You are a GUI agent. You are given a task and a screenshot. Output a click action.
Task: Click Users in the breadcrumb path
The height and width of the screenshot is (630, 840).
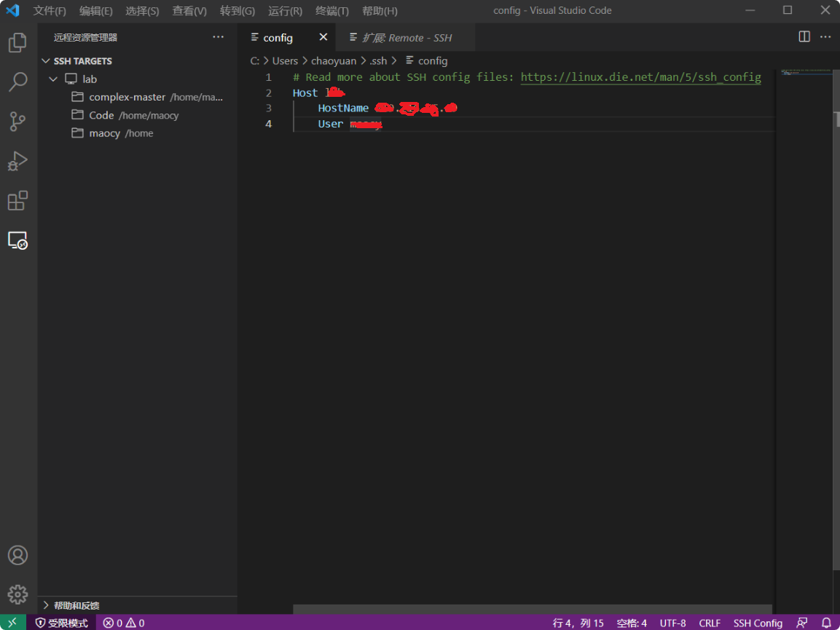(285, 61)
